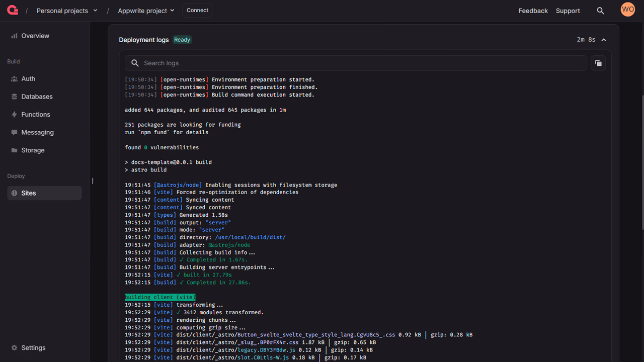Click the Connect button
The width and height of the screenshot is (644, 362).
click(x=197, y=11)
